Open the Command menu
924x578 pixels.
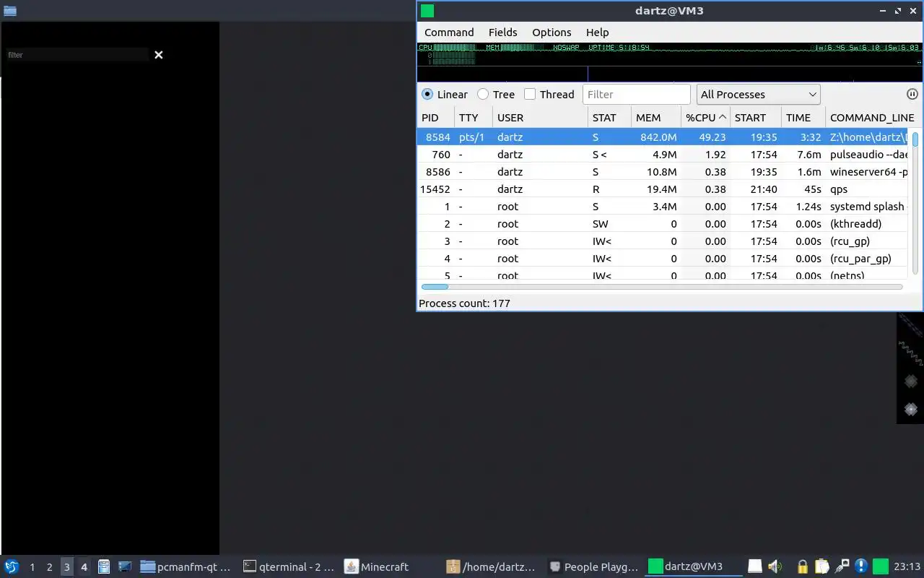click(x=449, y=33)
